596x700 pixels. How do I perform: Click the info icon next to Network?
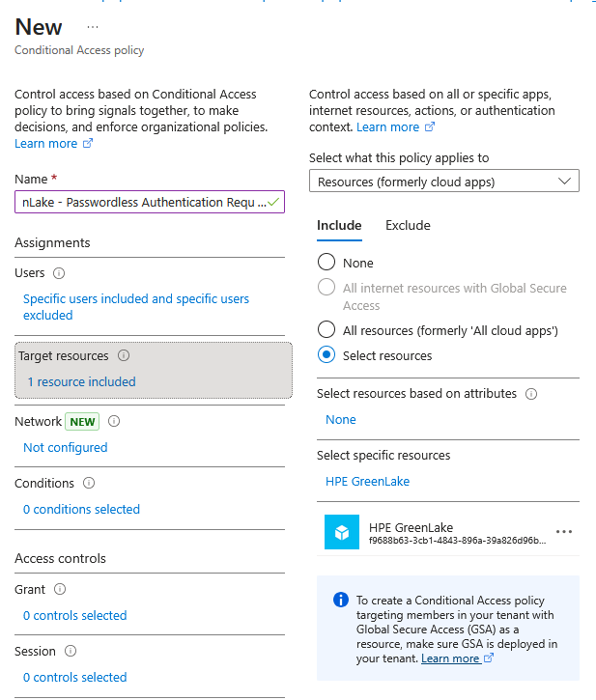pyautogui.click(x=114, y=421)
